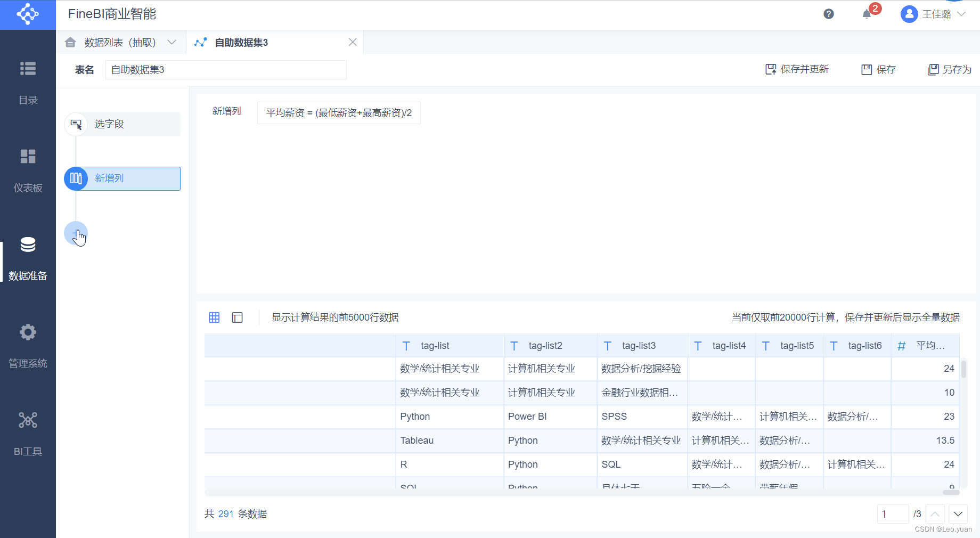The width and height of the screenshot is (980, 538).
Task: Click the text type icon of tag-list
Action: coord(406,346)
